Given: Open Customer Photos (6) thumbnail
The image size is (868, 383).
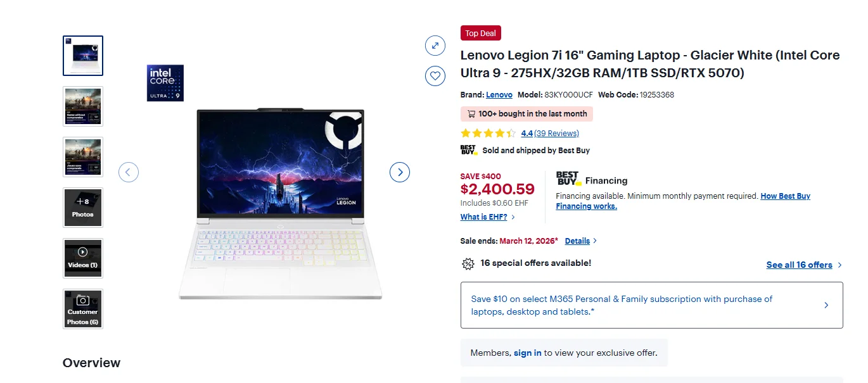Looking at the screenshot, I should [83, 309].
